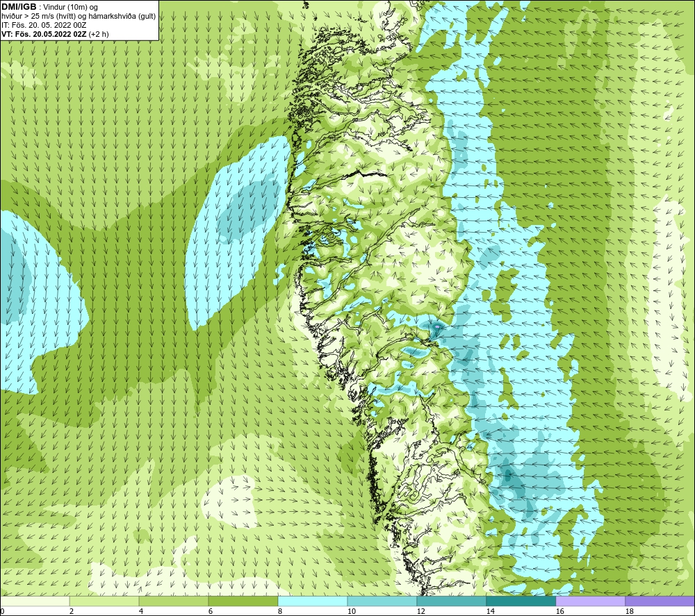Click the 'IT: Fös. 20. 05. 2022 00Z' line

pyautogui.click(x=44, y=25)
